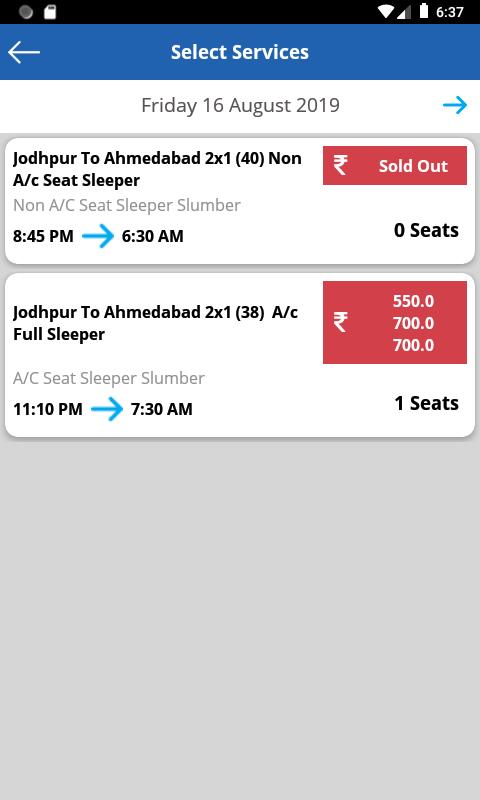Viewport: 480px width, 800px height.
Task: Tap the Non A/C Seat Sleeper Slumber subtitle
Action: tap(127, 205)
